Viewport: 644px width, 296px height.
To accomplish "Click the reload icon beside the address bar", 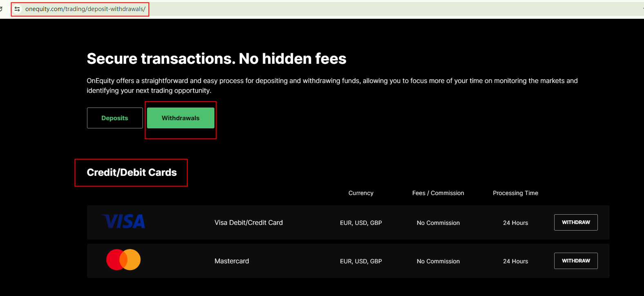I will [1, 9].
